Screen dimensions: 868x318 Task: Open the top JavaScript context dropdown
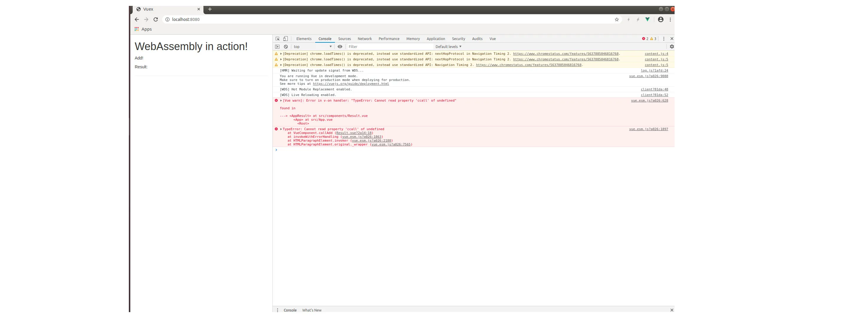pos(312,47)
